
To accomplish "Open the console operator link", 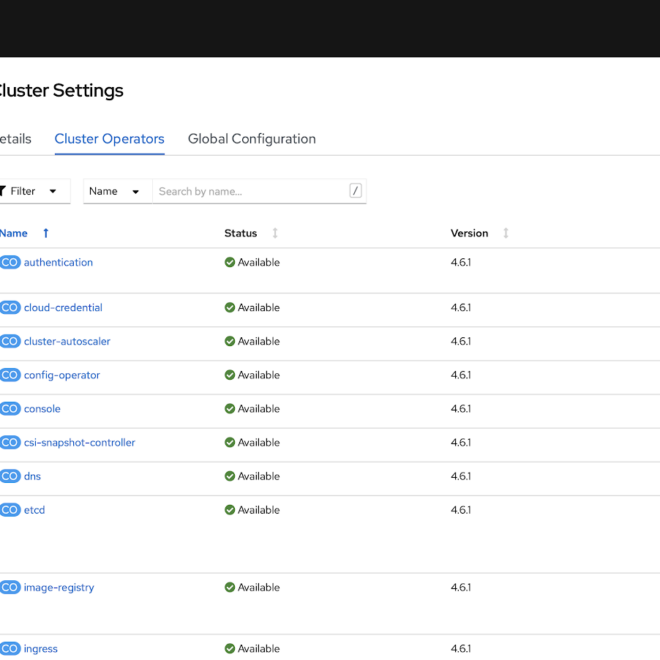I will click(42, 409).
